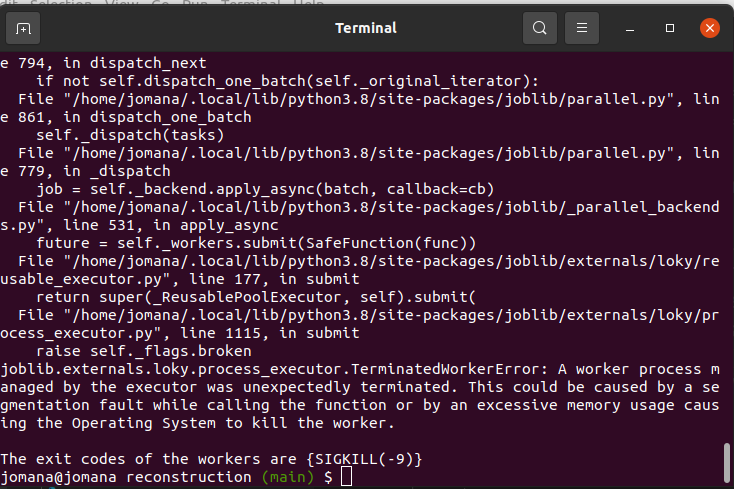
Task: Click the File path ending '_parallel_backend'
Action: [369, 207]
